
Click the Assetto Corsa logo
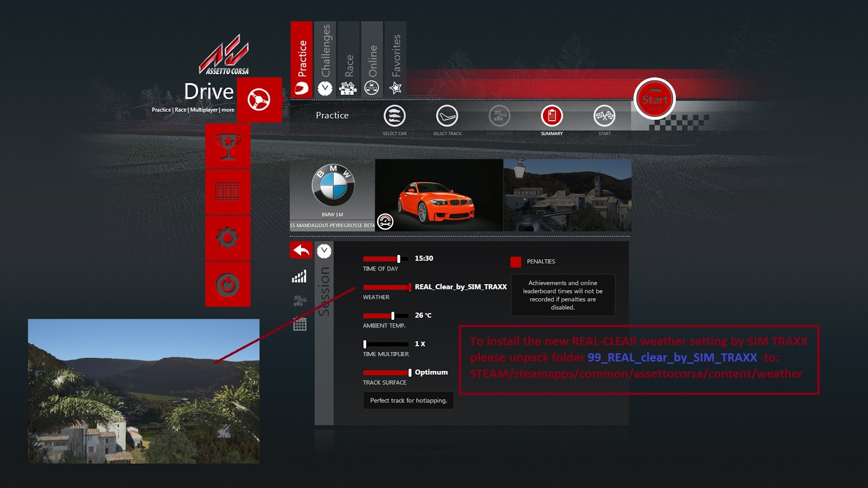tap(225, 55)
